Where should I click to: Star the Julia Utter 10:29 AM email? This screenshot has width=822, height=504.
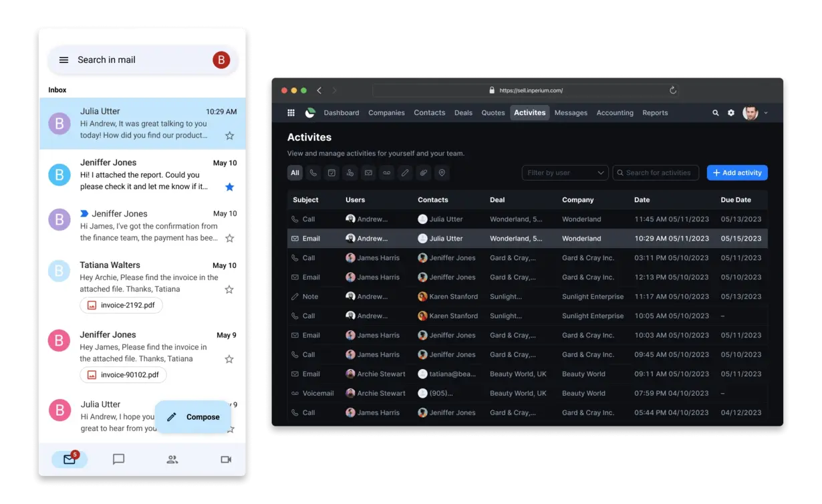[229, 136]
